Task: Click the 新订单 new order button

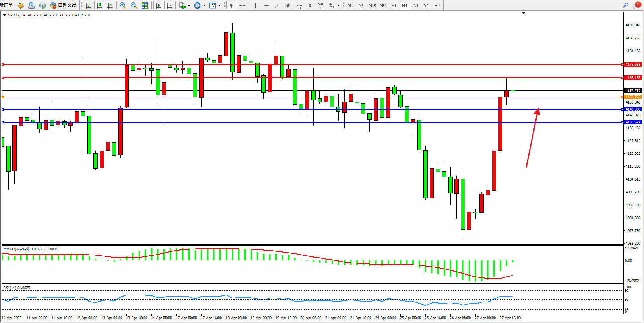Action: point(6,5)
